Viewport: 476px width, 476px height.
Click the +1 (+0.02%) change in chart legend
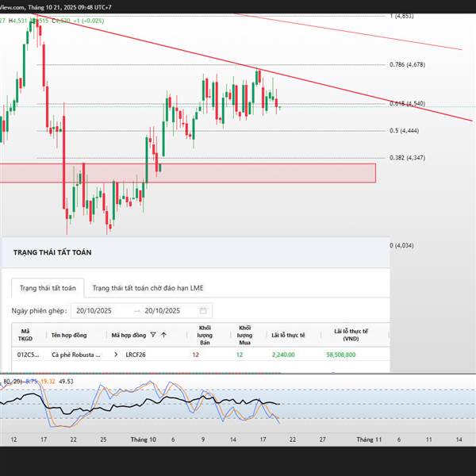tap(89, 21)
